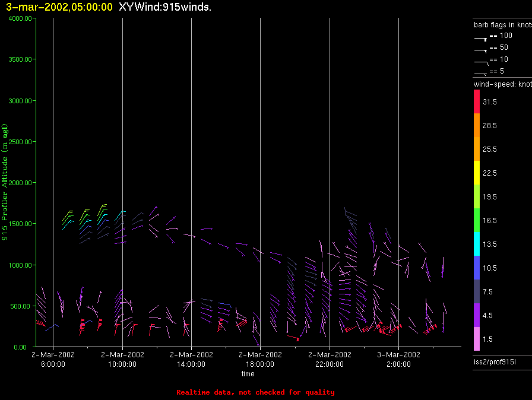Click the 4000.00 altitude axis label
The width and height of the screenshot is (532, 400).
[20, 18]
